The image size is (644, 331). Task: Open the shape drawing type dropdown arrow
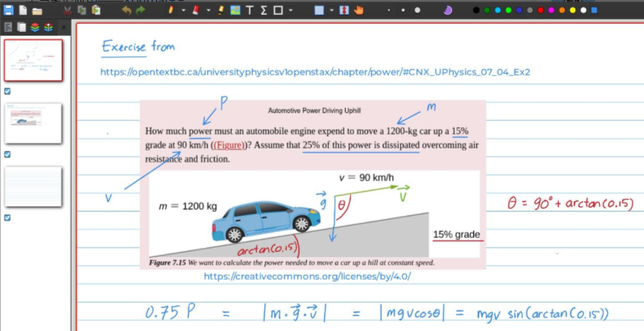tap(291, 10)
